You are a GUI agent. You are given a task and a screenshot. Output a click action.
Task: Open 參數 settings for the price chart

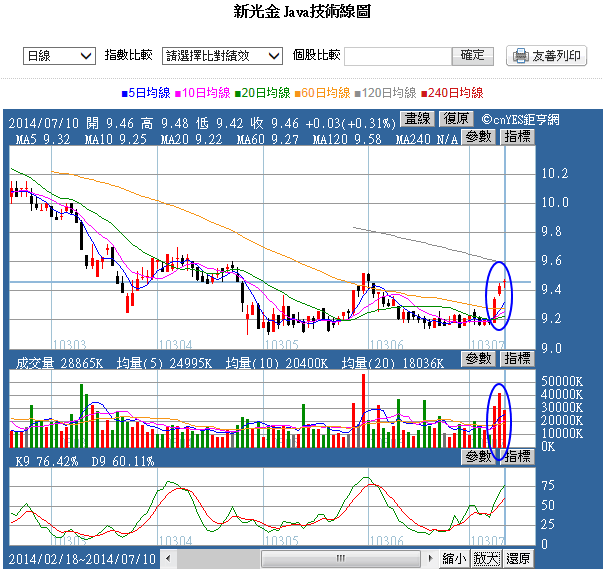point(478,137)
